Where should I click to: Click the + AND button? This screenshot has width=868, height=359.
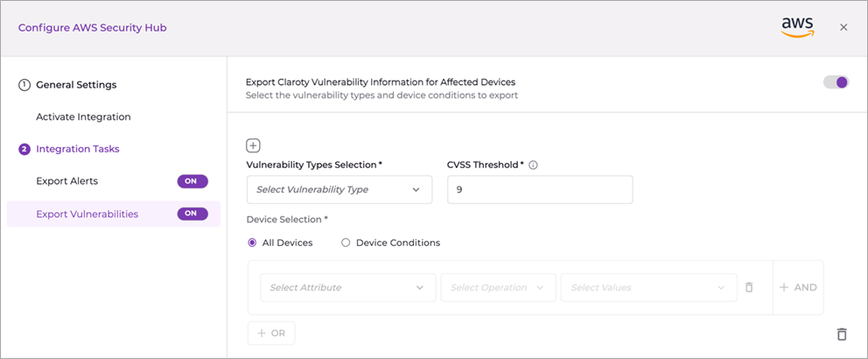[798, 287]
